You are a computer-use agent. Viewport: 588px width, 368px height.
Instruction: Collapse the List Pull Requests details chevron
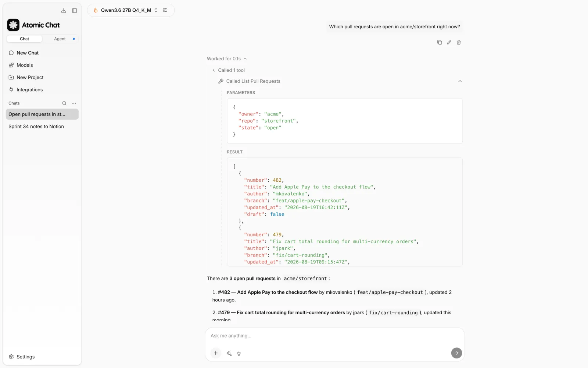tap(460, 81)
